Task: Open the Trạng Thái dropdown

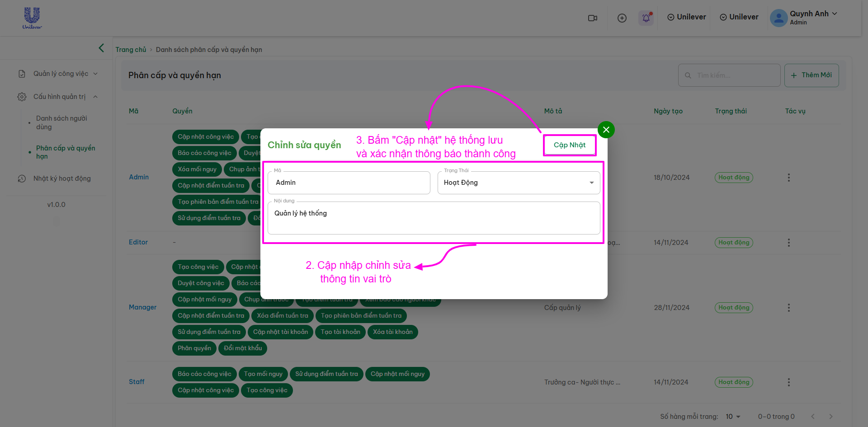Action: [519, 183]
